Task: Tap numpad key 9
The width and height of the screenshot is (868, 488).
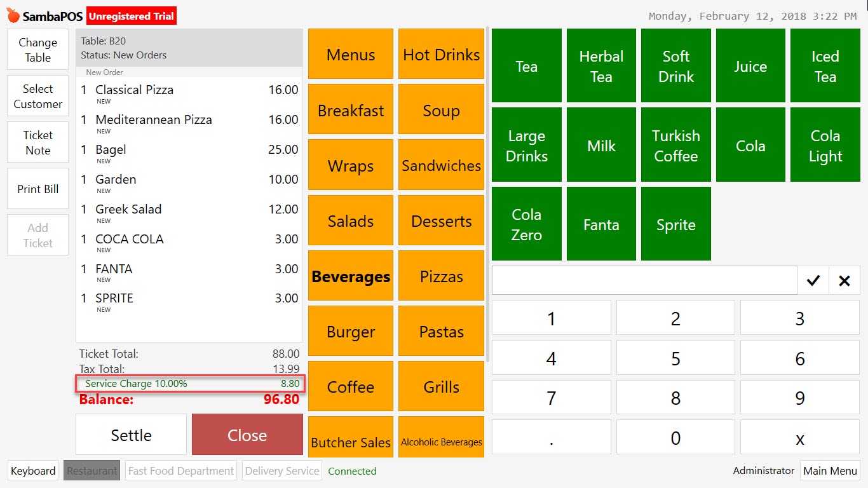Action: click(x=800, y=398)
